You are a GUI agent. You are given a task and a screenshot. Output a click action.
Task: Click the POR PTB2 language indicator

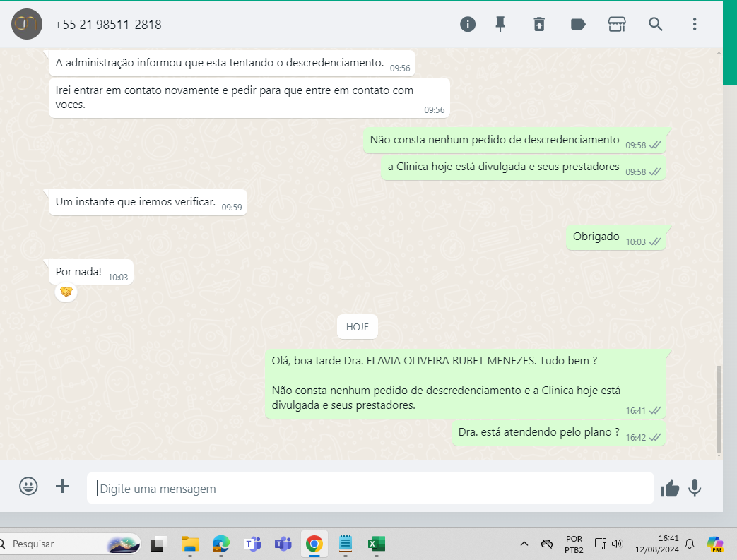tap(574, 544)
